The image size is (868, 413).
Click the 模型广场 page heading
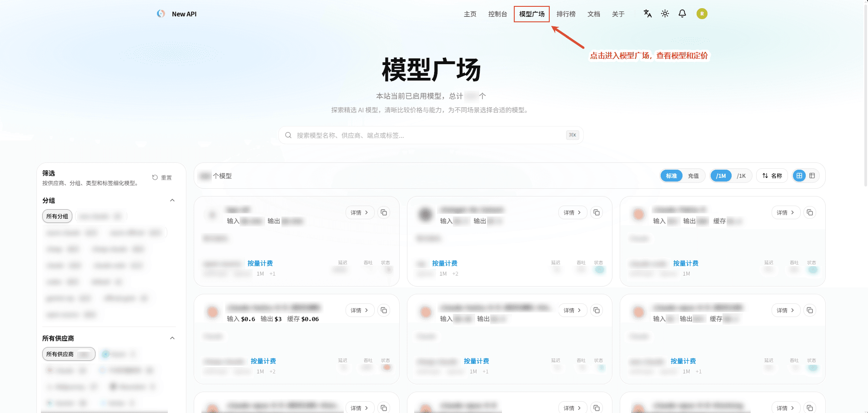[x=431, y=70]
